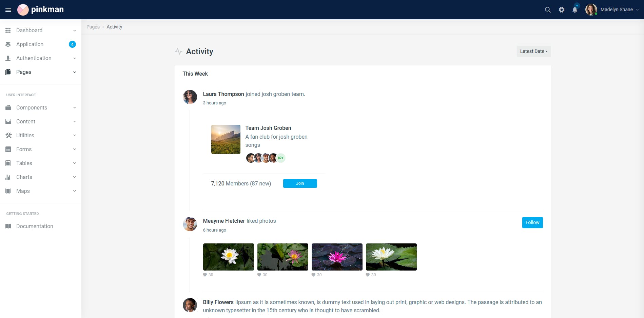644x318 pixels.
Task: Open the Forms sidebar entry
Action: tap(24, 149)
